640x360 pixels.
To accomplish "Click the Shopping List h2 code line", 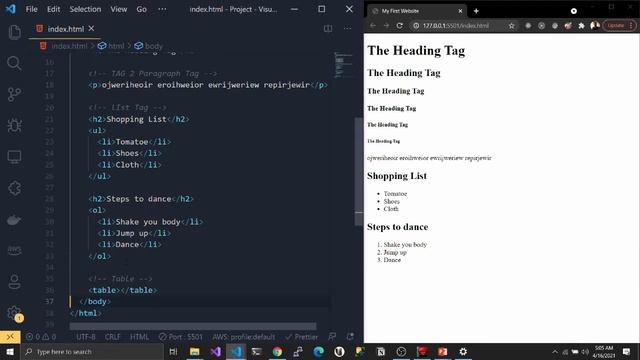I will (139, 119).
